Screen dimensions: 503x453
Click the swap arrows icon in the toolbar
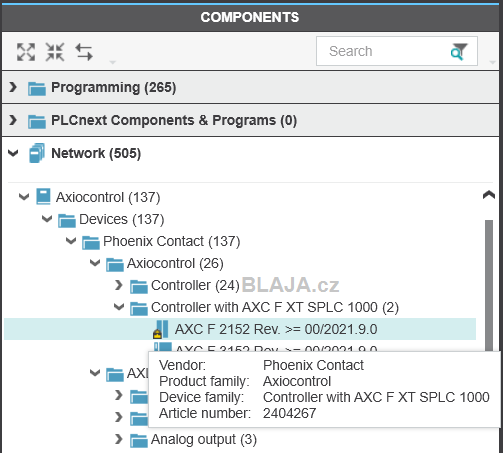pyautogui.click(x=84, y=52)
